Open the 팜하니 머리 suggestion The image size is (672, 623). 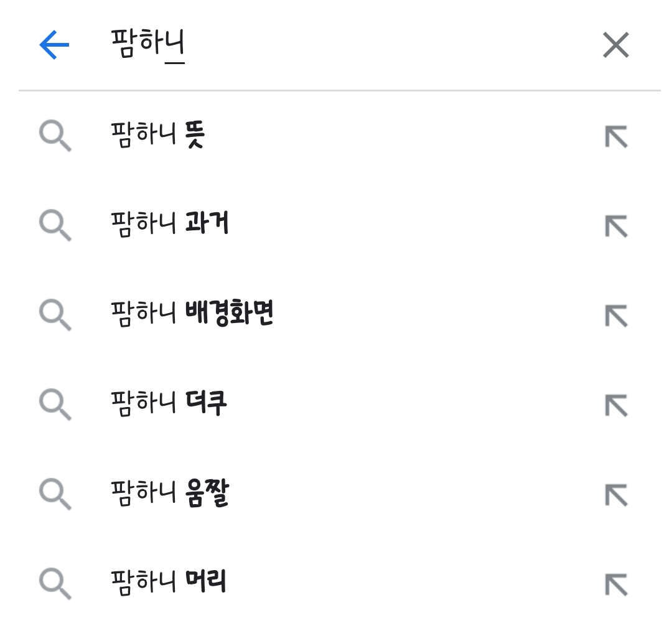point(168,583)
